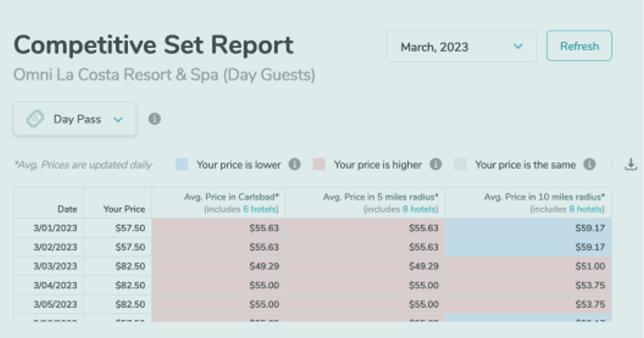Click the blue 'Your price is lower' swatch

(x=181, y=165)
